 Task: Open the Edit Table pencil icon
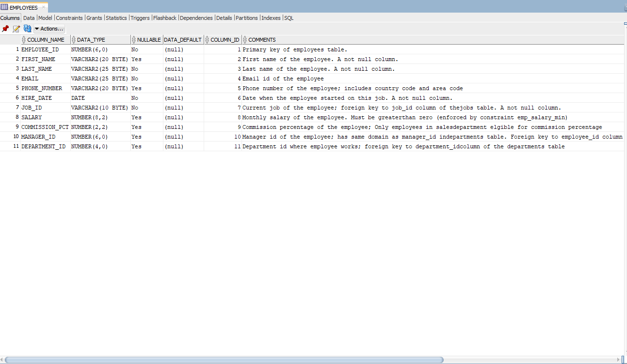(x=16, y=29)
